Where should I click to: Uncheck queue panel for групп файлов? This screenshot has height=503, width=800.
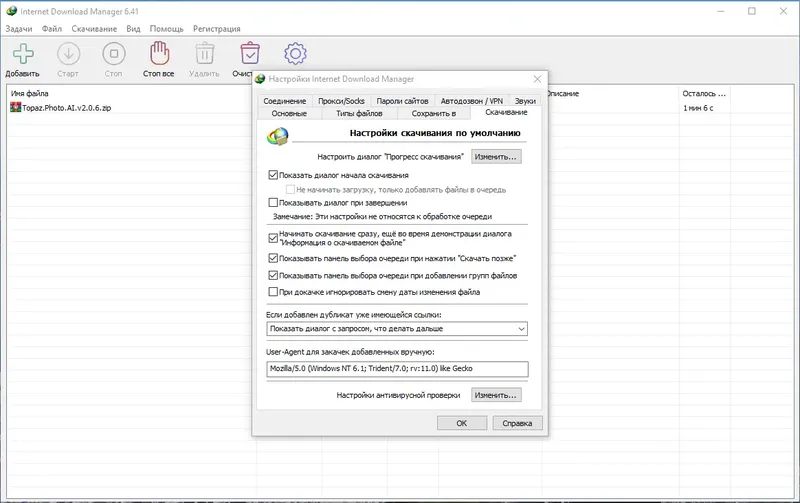pos(273,275)
